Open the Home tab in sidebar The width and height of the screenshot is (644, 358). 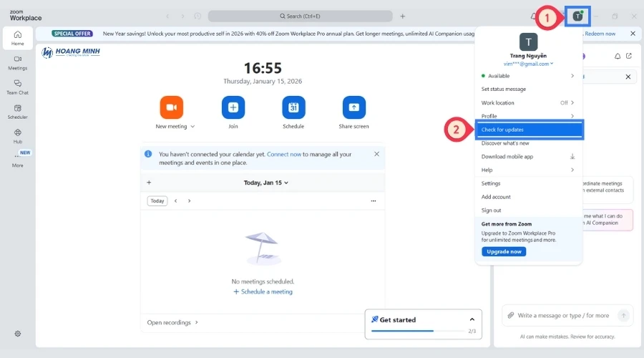coord(17,38)
